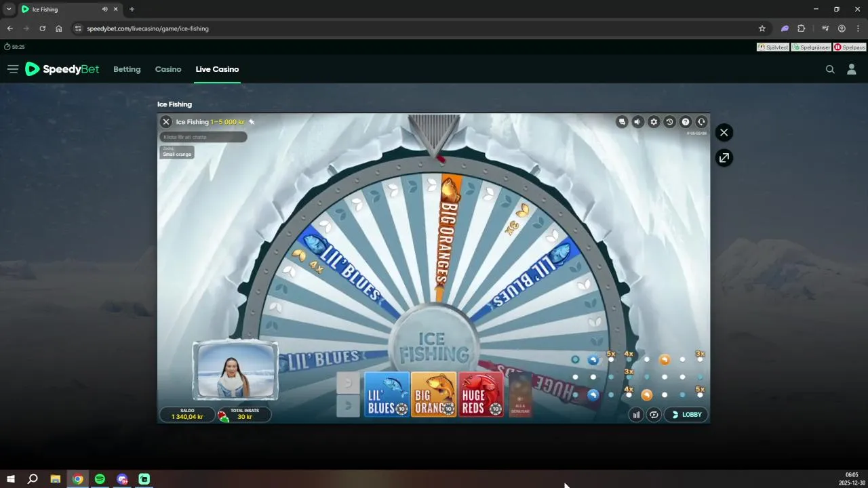Go to the game LOBBY
The image size is (868, 488).
tap(686, 415)
